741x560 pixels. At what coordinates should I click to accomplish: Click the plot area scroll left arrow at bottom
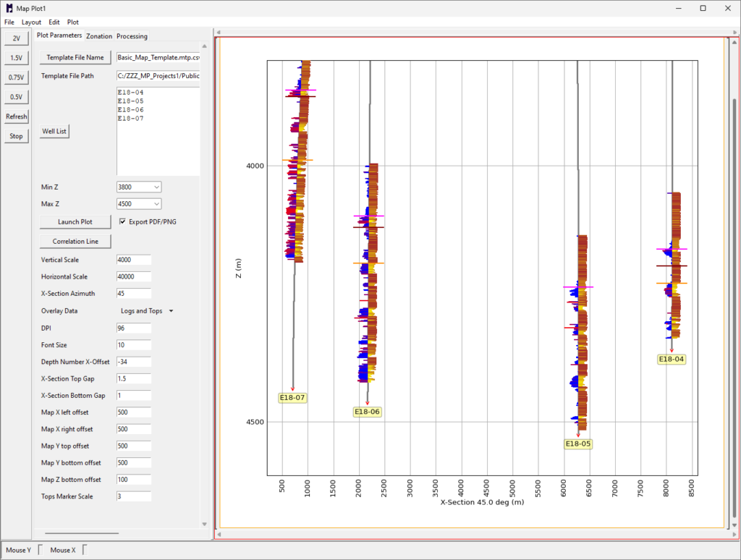click(x=219, y=535)
